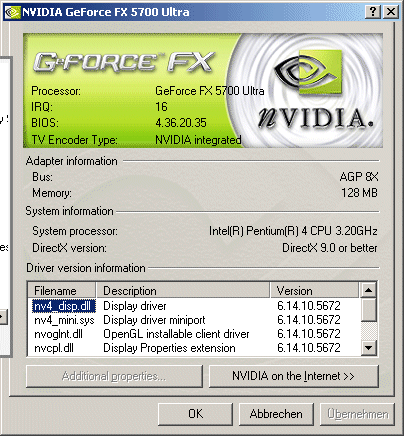Apply changes with Übernehmen button
The width and height of the screenshot is (404, 436).
(x=357, y=414)
